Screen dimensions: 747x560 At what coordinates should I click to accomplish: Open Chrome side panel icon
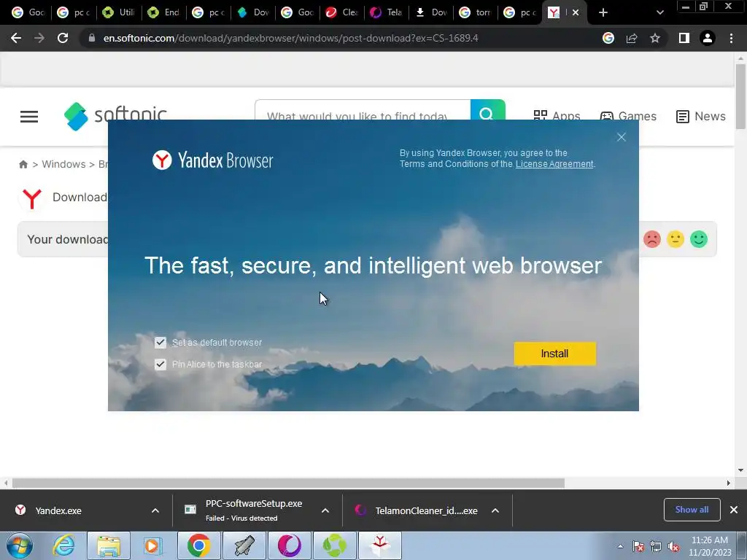tap(684, 38)
